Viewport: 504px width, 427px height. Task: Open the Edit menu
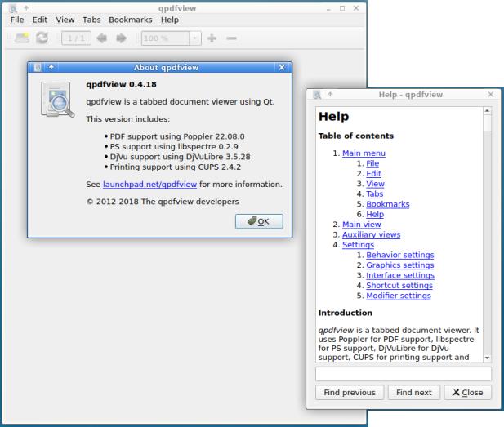tap(39, 20)
